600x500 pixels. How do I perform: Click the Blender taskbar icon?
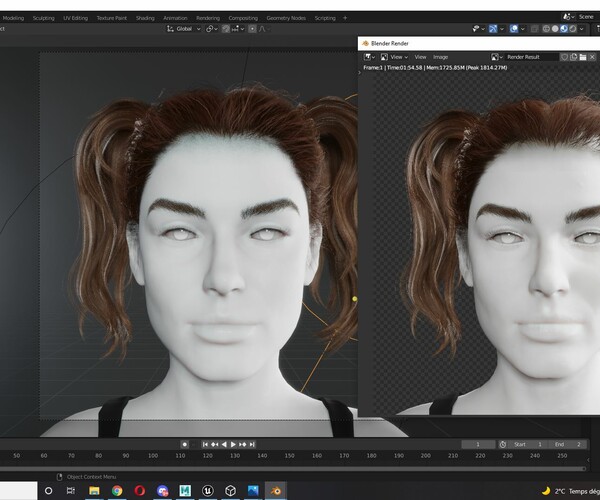pyautogui.click(x=276, y=490)
